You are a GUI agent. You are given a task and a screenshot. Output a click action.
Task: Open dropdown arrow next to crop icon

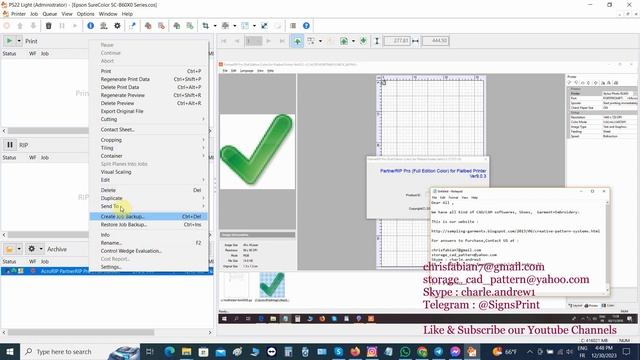point(215,26)
